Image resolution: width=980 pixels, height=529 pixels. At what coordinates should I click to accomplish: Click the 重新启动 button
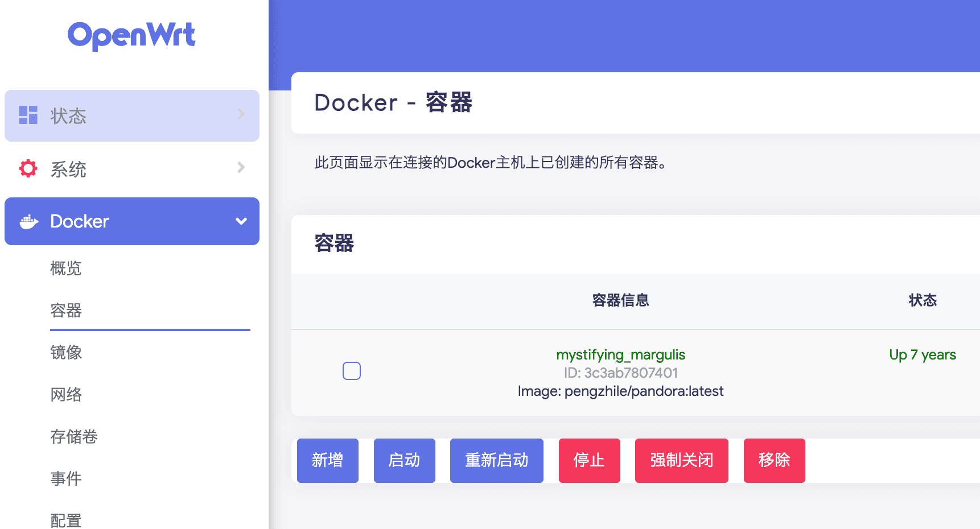pyautogui.click(x=497, y=461)
